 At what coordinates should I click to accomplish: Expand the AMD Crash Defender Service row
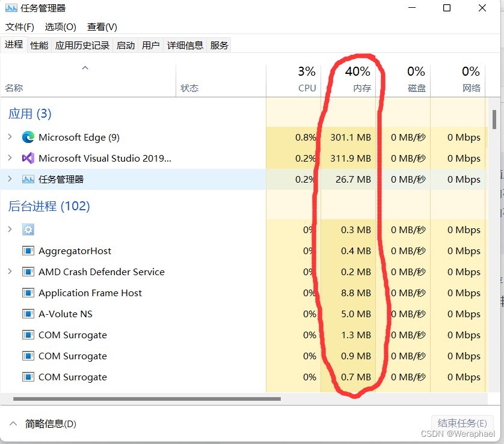click(10, 272)
